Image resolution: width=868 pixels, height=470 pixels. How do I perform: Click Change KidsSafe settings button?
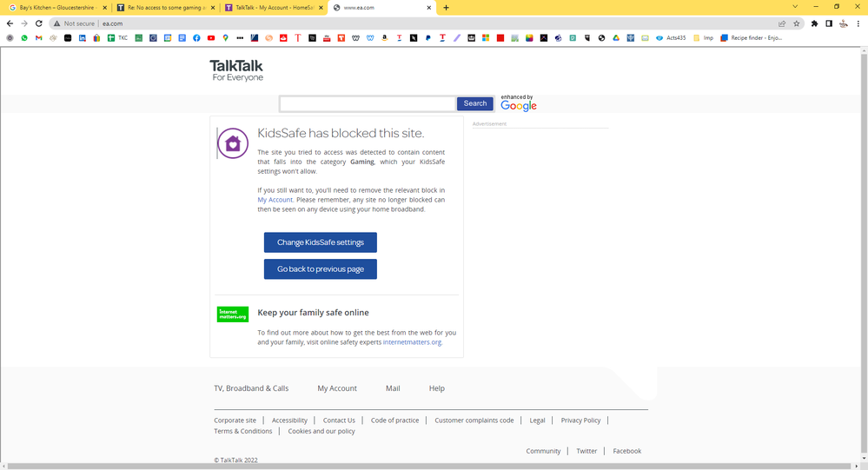[x=321, y=242]
